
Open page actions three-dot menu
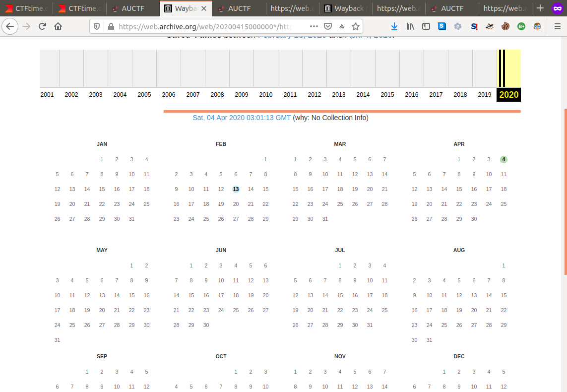(x=314, y=26)
